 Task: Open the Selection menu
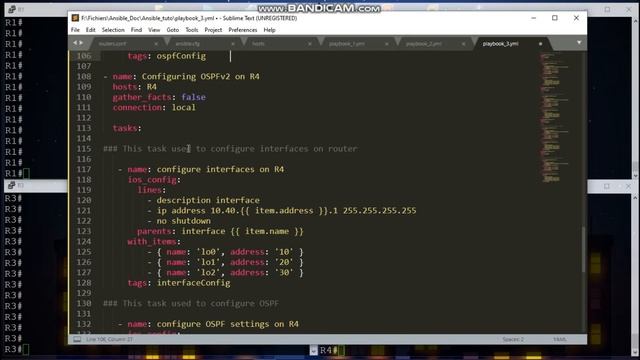pyautogui.click(x=113, y=30)
